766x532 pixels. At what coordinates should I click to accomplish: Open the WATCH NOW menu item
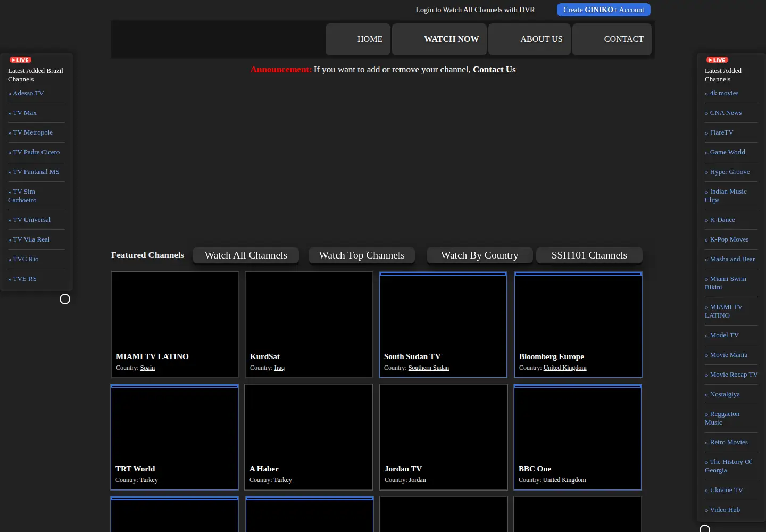click(x=439, y=39)
